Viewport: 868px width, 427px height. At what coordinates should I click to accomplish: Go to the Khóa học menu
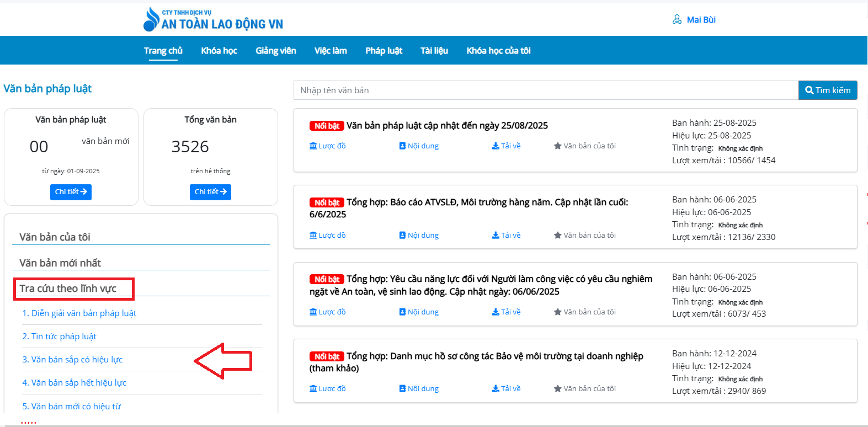click(219, 51)
